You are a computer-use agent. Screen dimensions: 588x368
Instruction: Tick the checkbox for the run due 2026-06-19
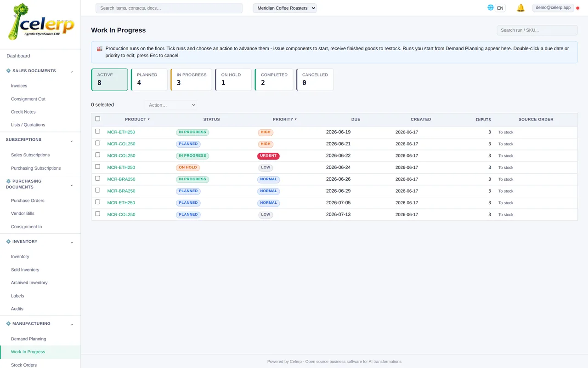(x=97, y=131)
